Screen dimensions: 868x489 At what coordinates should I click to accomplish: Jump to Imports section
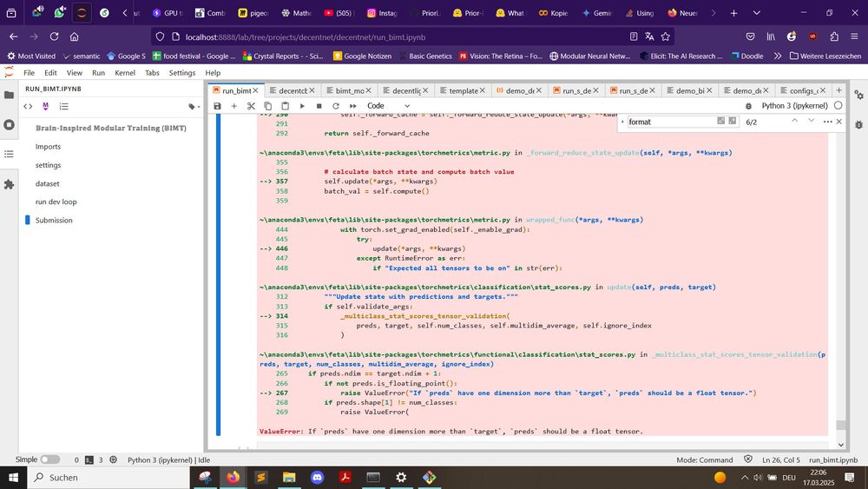coord(48,147)
